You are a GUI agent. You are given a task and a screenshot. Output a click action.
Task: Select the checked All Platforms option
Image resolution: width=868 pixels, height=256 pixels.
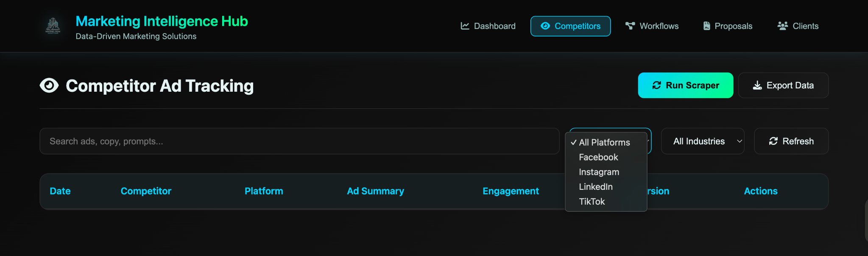click(x=604, y=142)
